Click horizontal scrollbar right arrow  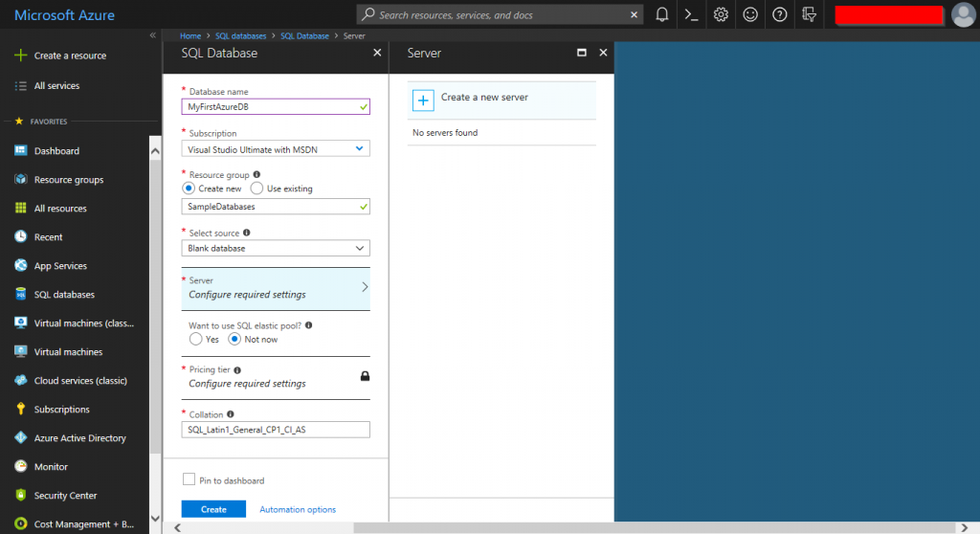pos(965,527)
